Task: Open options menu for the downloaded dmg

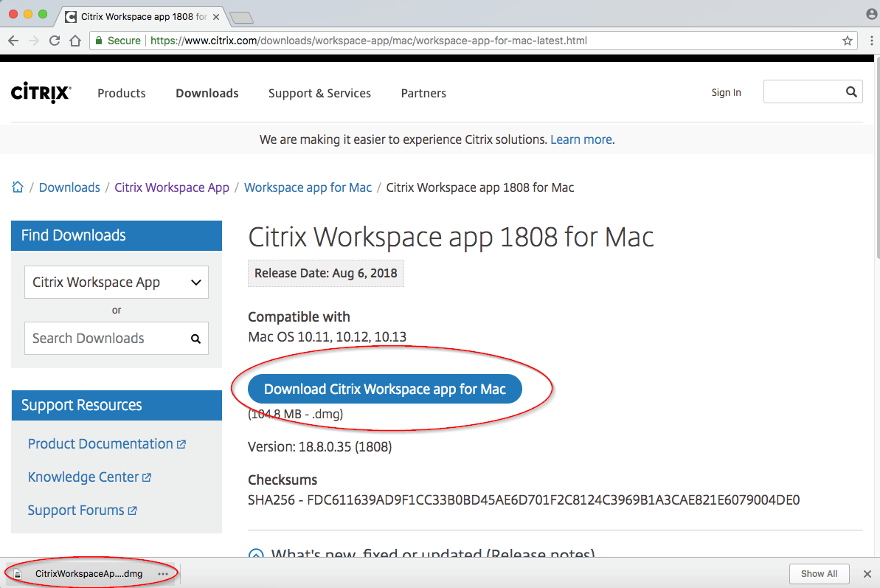Action: click(x=163, y=573)
